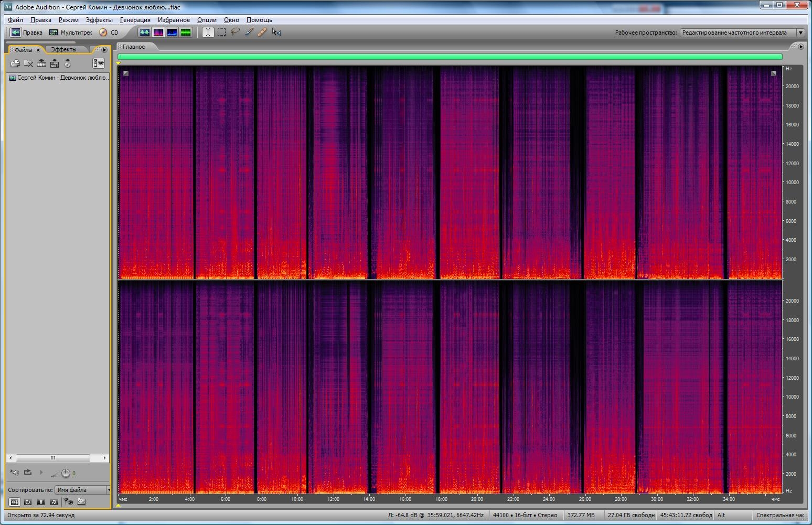Show waveform display button
The width and height of the screenshot is (812, 525).
[x=144, y=33]
